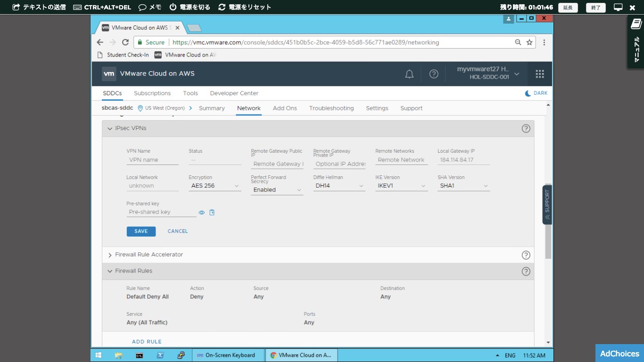Open Firewall Rule Accelerator help icon

pos(526,255)
